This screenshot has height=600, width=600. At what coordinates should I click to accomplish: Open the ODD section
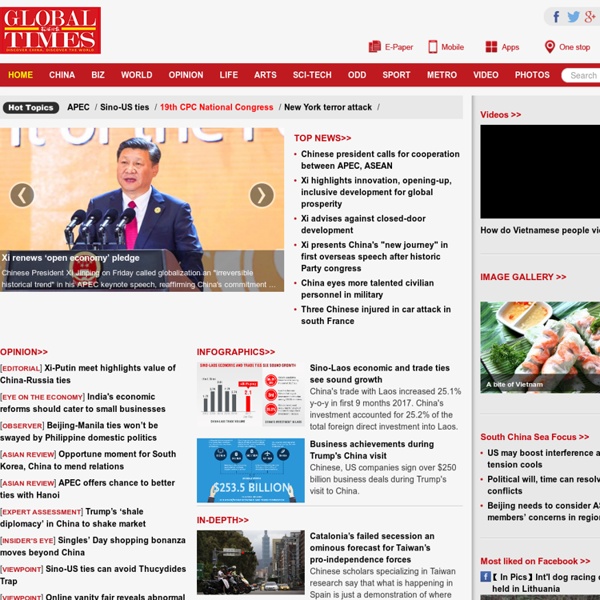[357, 75]
